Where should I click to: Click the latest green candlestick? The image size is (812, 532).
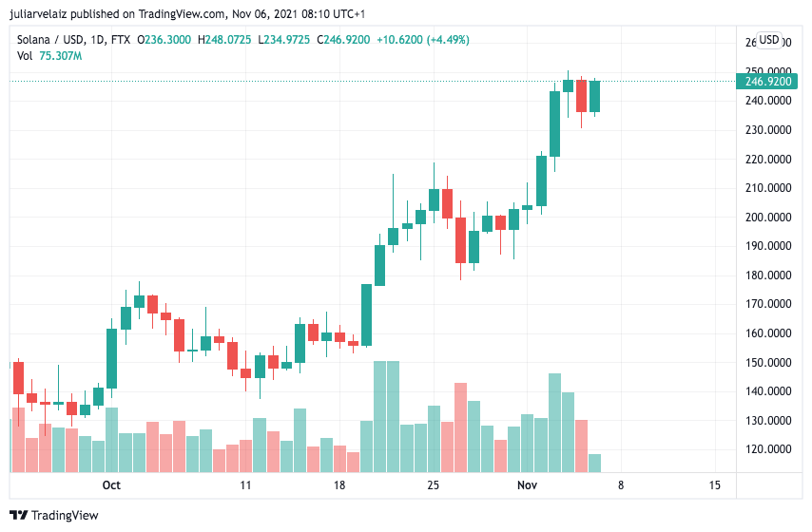tap(594, 96)
